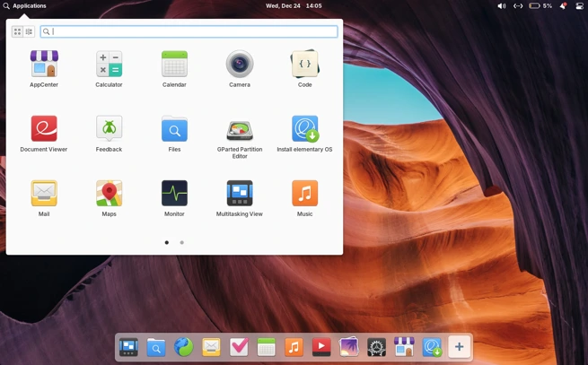Open Music from the dock

coord(294,347)
